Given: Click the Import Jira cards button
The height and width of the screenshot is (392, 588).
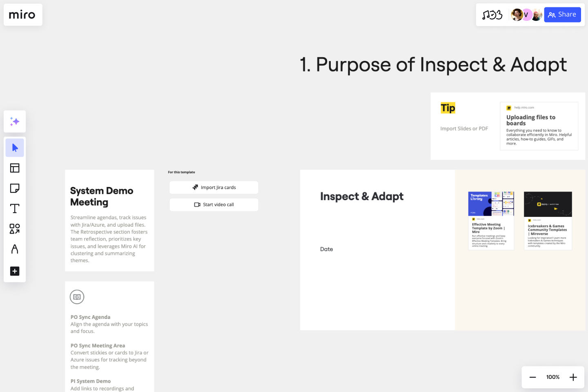Looking at the screenshot, I should click(214, 187).
